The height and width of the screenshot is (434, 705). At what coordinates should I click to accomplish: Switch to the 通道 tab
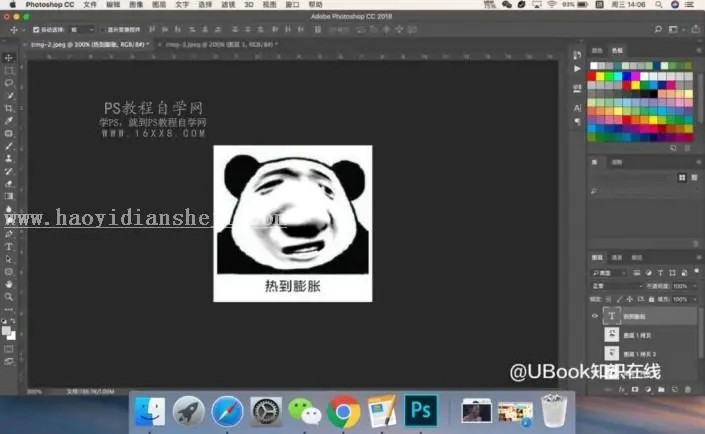[617, 257]
